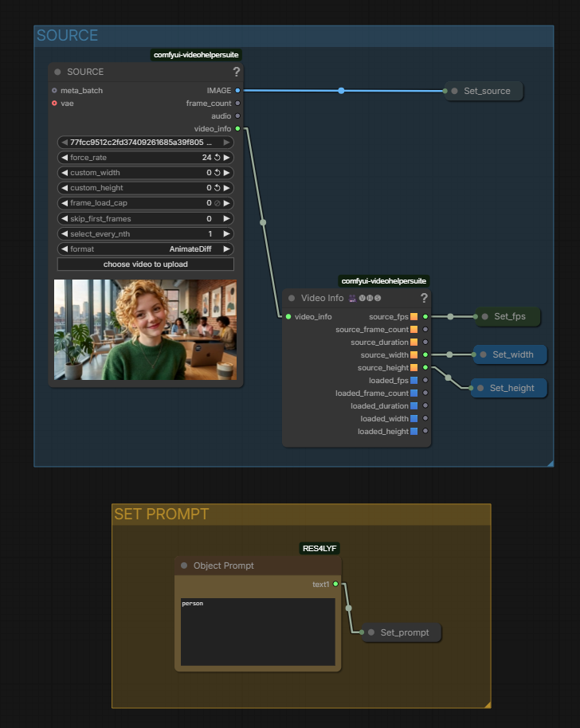Toggle the collapse dot on Set_prompt
The width and height of the screenshot is (580, 728).
click(371, 632)
